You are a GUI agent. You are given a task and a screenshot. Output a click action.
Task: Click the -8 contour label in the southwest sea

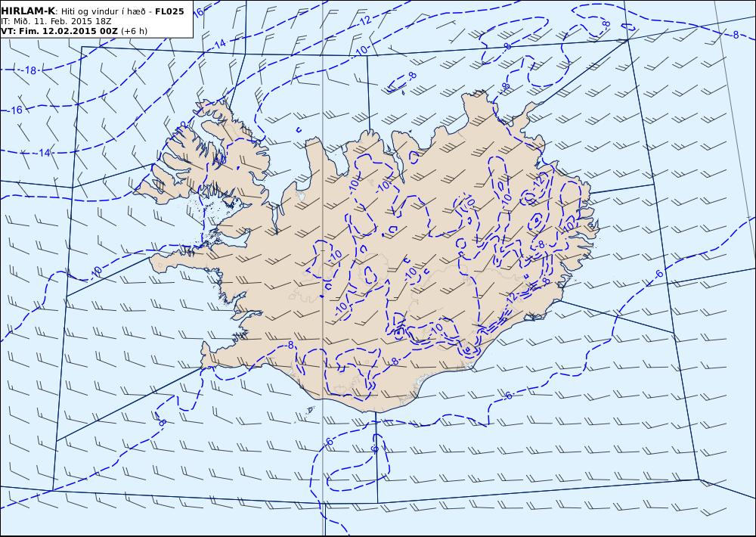[163, 423]
